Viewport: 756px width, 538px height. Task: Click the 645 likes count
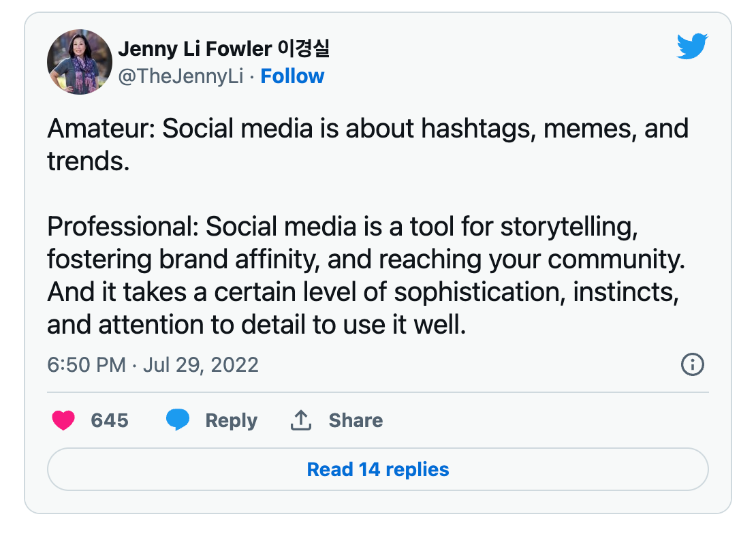110,420
